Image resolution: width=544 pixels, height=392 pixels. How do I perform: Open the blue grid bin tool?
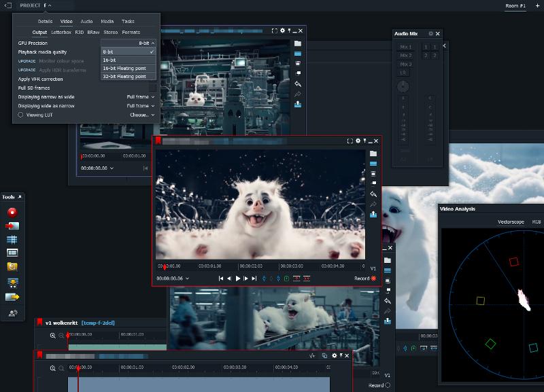click(x=12, y=240)
